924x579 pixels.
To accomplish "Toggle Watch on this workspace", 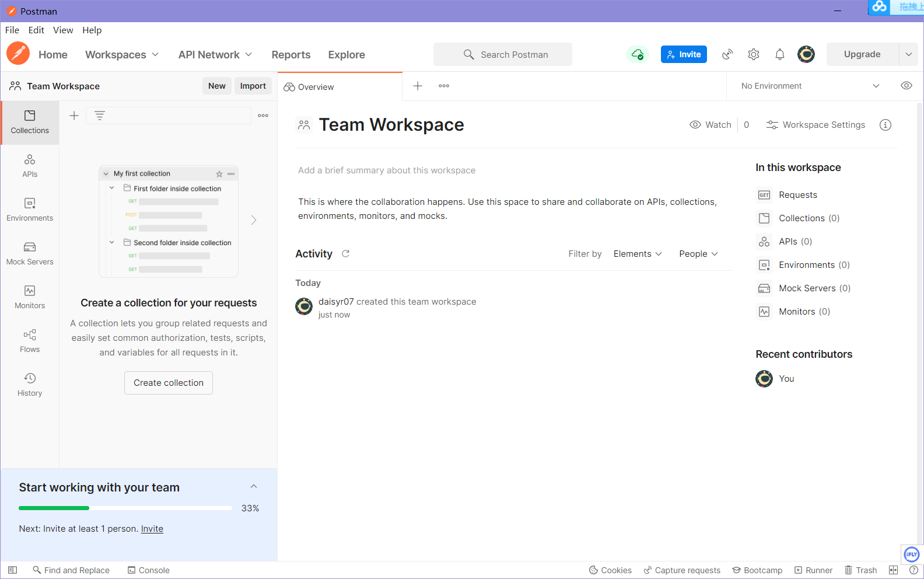I will click(x=710, y=125).
